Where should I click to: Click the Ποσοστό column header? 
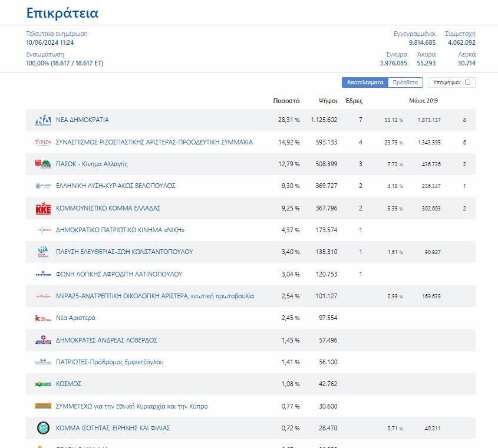(286, 101)
